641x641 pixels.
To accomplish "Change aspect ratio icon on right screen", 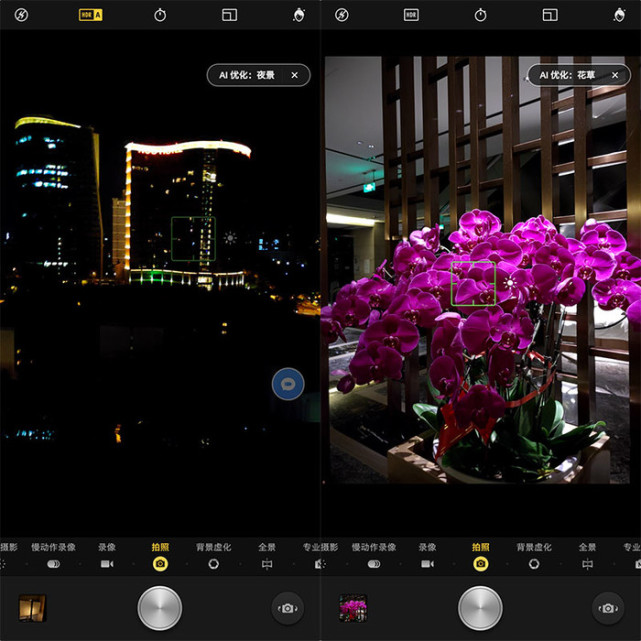I will pyautogui.click(x=550, y=16).
